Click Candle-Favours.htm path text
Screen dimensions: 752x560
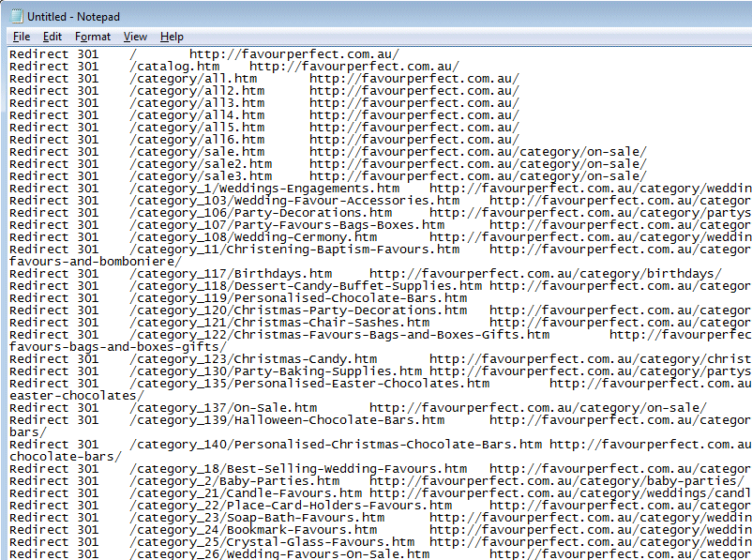294,493
